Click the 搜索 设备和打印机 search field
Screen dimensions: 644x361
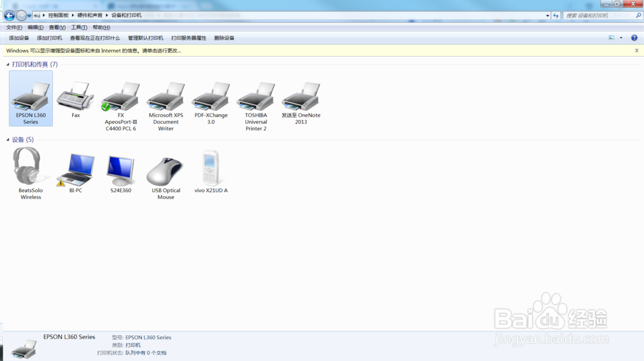pos(599,15)
